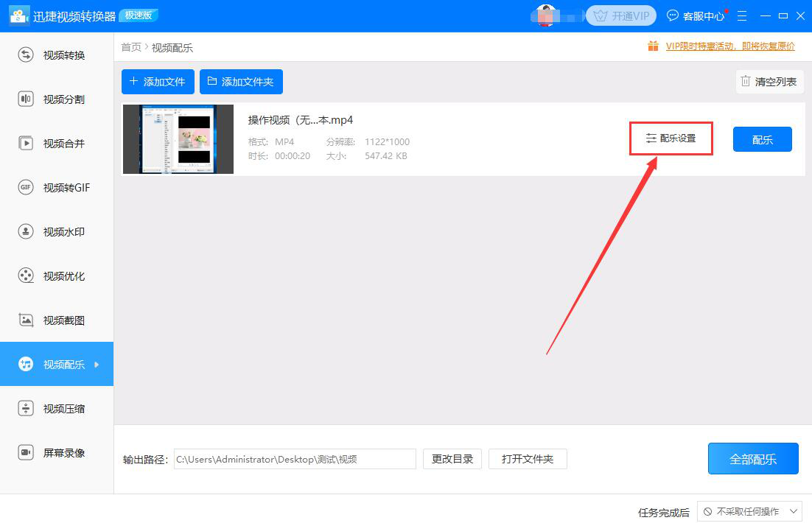This screenshot has height=523, width=812.
Task: Click the video filename 操作视频（无...本.mp4
Action: point(301,120)
